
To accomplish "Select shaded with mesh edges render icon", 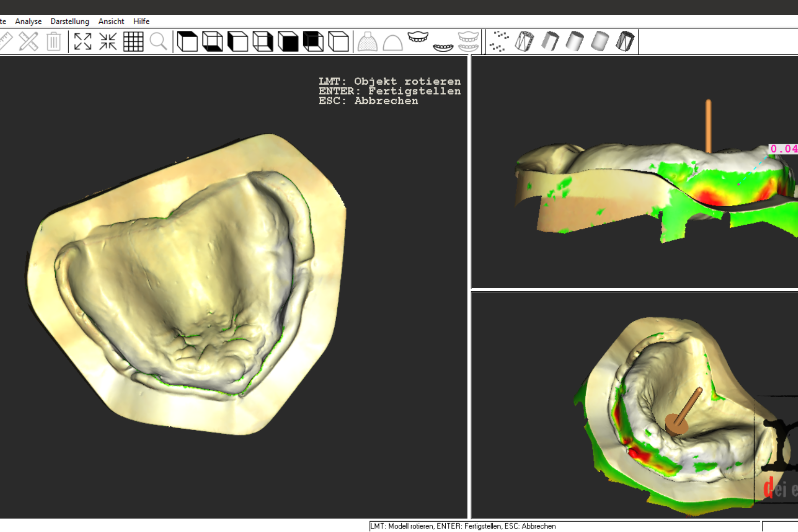I will coord(625,41).
